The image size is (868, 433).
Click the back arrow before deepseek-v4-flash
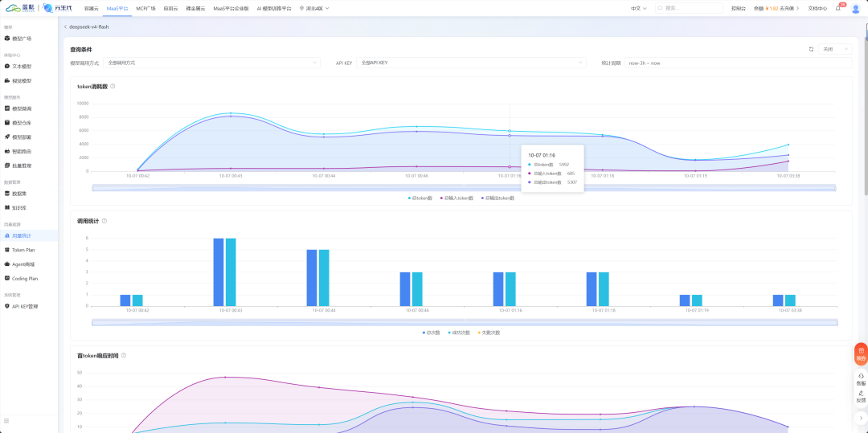(65, 27)
